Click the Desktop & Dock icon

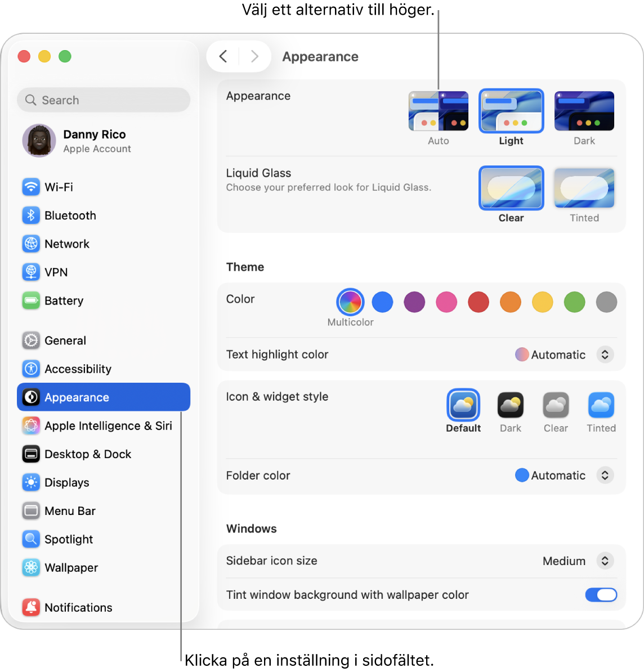[31, 454]
